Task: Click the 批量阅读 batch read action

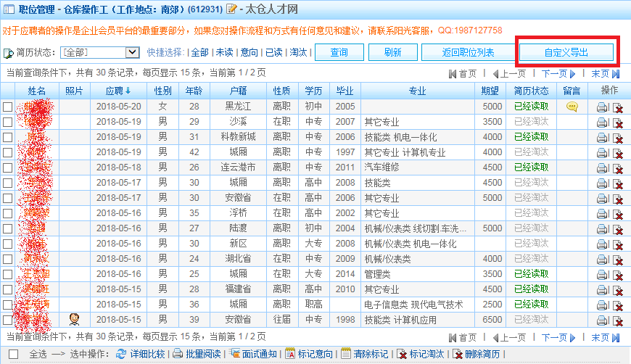Action: pyautogui.click(x=197, y=354)
